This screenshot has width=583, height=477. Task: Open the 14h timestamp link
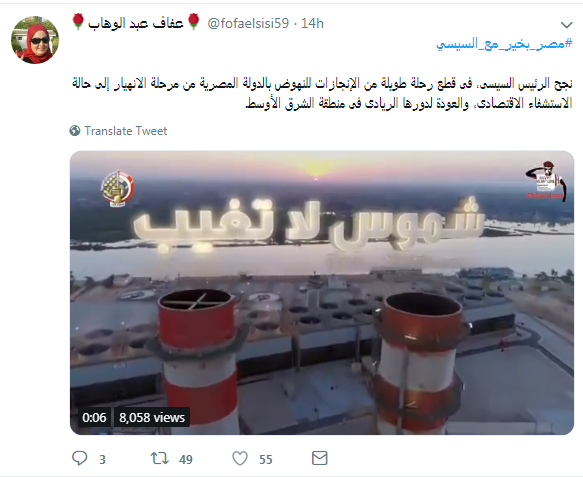[x=312, y=23]
